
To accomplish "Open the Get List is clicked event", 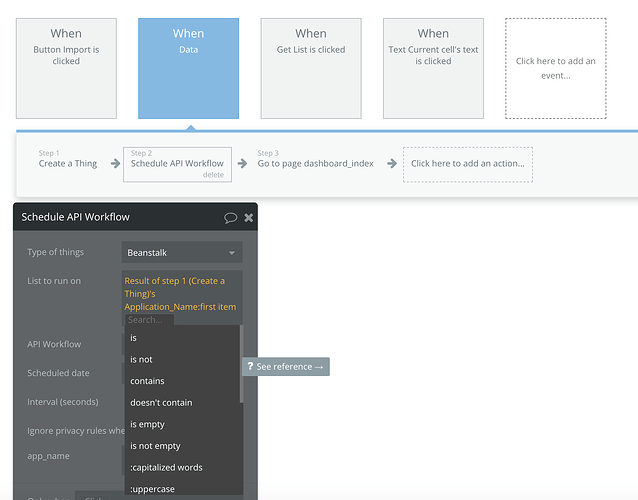I will tap(311, 68).
